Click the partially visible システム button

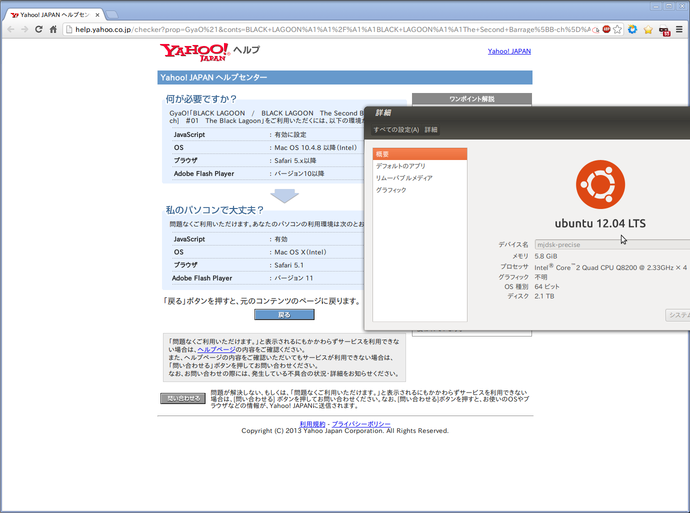[678, 315]
